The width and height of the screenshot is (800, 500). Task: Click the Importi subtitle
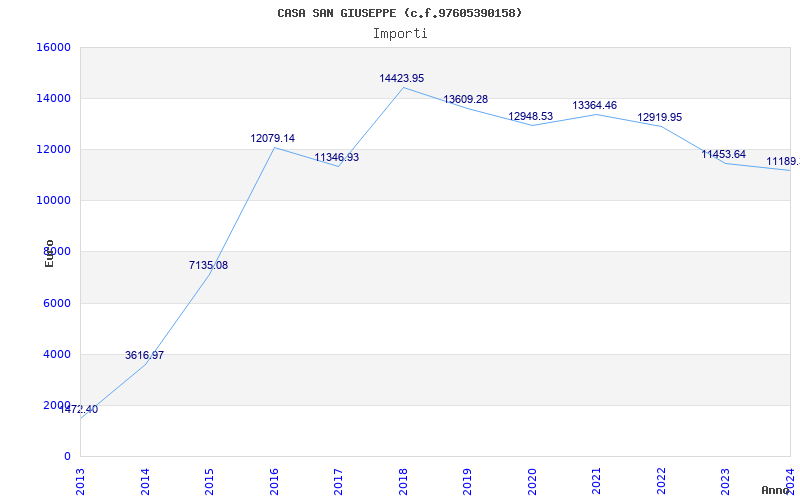(400, 34)
